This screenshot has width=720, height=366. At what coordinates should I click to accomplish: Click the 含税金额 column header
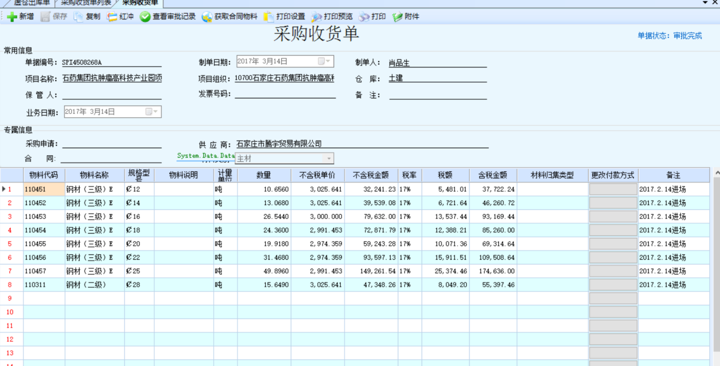click(x=493, y=175)
